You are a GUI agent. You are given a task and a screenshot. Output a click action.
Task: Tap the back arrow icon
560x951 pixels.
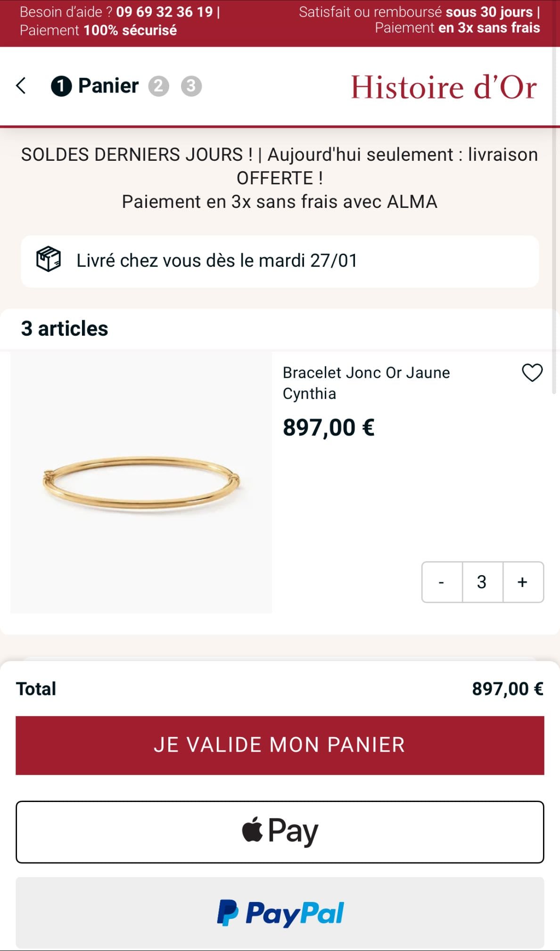21,86
